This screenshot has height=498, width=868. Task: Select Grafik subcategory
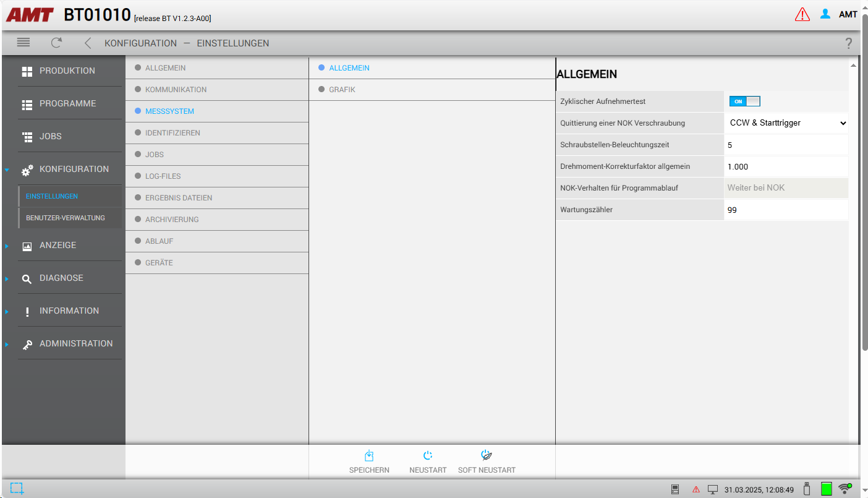coord(432,90)
